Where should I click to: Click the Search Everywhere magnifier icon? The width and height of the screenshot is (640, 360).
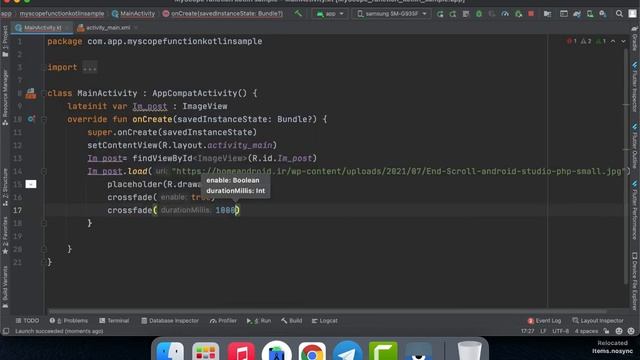pyautogui.click(x=619, y=14)
